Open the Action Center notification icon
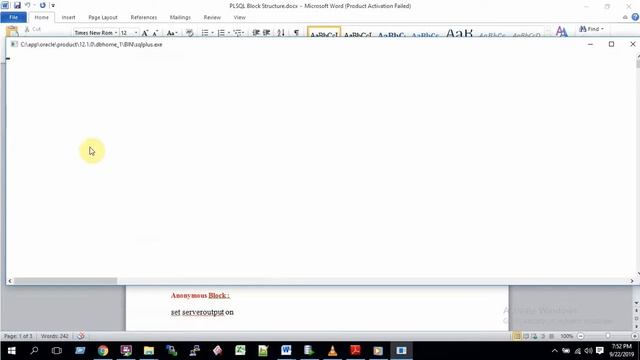This screenshot has height=360, width=640. click(600, 351)
